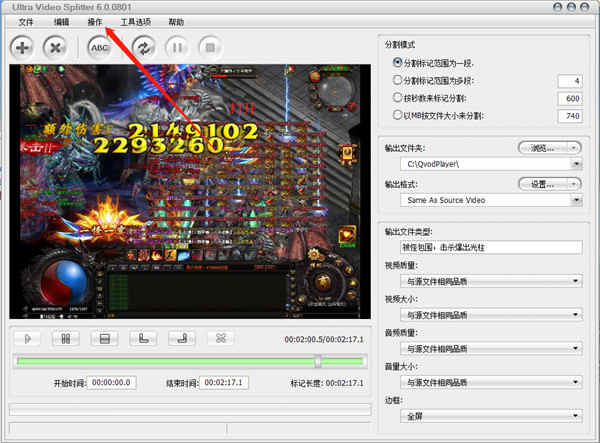Click the remove file X icon
The height and width of the screenshot is (443, 600).
pos(55,48)
